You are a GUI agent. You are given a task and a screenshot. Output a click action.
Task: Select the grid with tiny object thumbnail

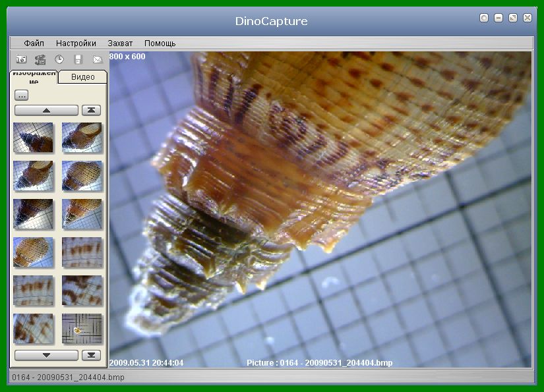tap(82, 329)
